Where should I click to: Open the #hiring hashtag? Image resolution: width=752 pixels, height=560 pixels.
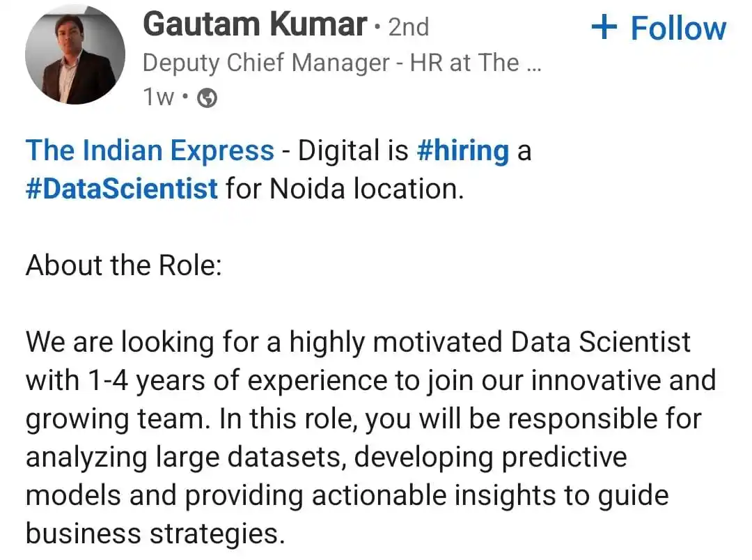tap(463, 152)
